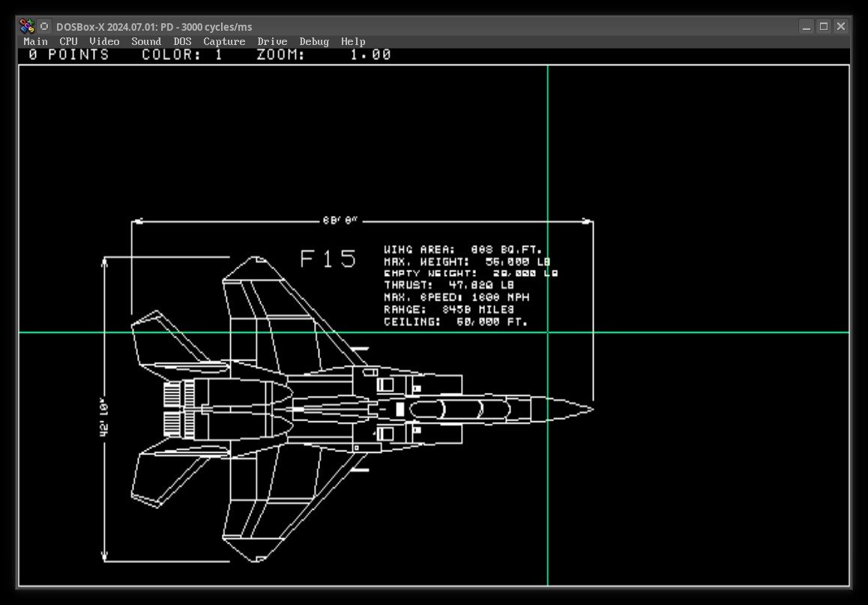Click the Help menu
The height and width of the screenshot is (605, 868).
tap(353, 42)
